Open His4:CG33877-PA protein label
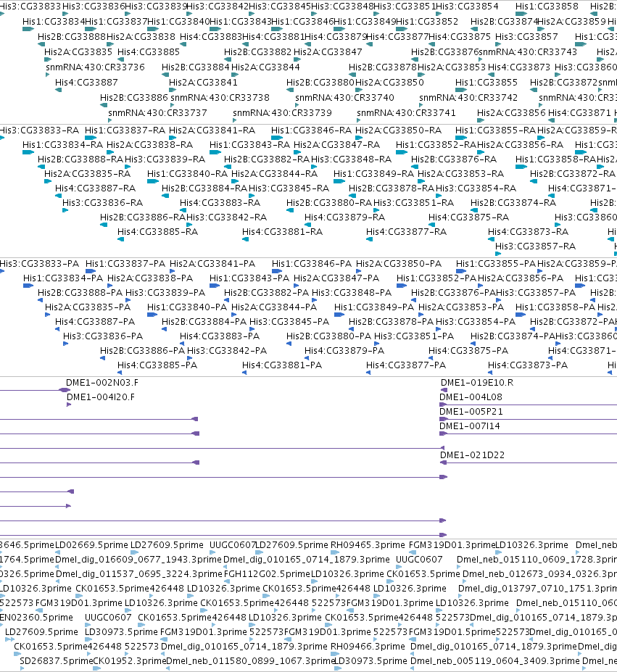617x672 pixels. pyautogui.click(x=406, y=365)
